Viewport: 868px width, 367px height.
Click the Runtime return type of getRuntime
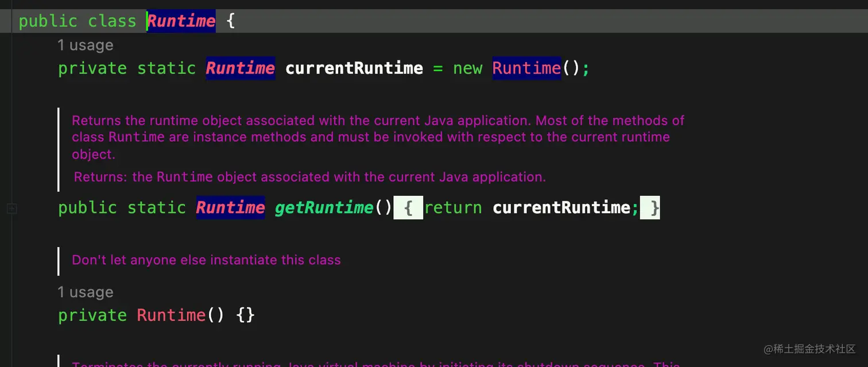tap(230, 207)
